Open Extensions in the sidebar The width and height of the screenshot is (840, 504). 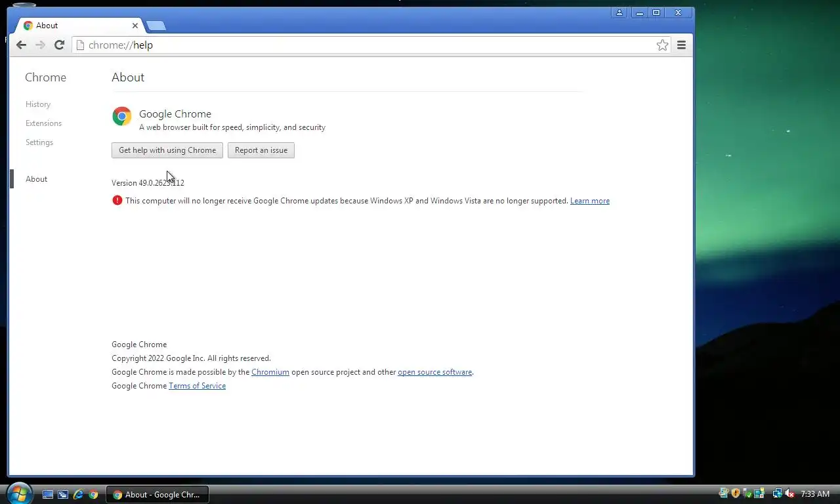[x=43, y=123]
